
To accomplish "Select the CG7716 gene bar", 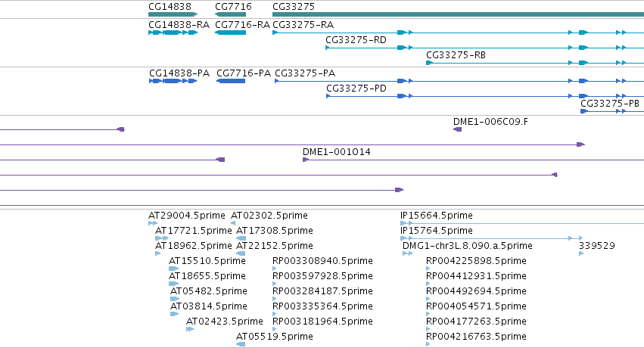I will click(x=230, y=14).
